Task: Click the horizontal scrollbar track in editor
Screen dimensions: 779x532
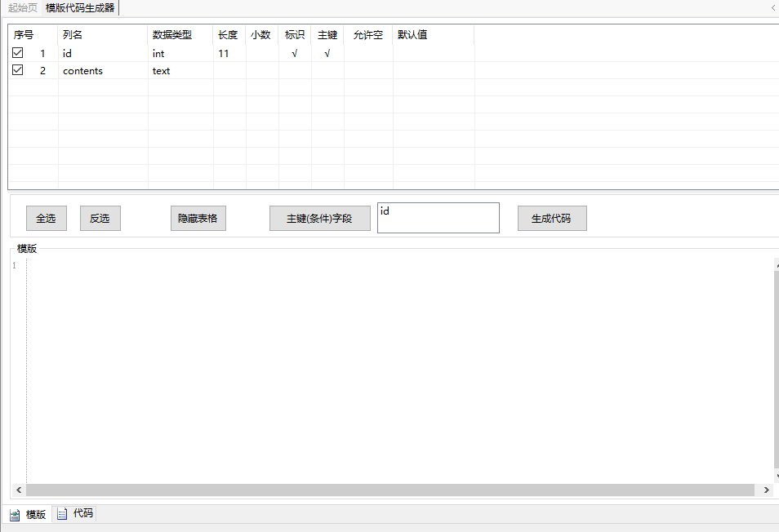Action: 390,490
